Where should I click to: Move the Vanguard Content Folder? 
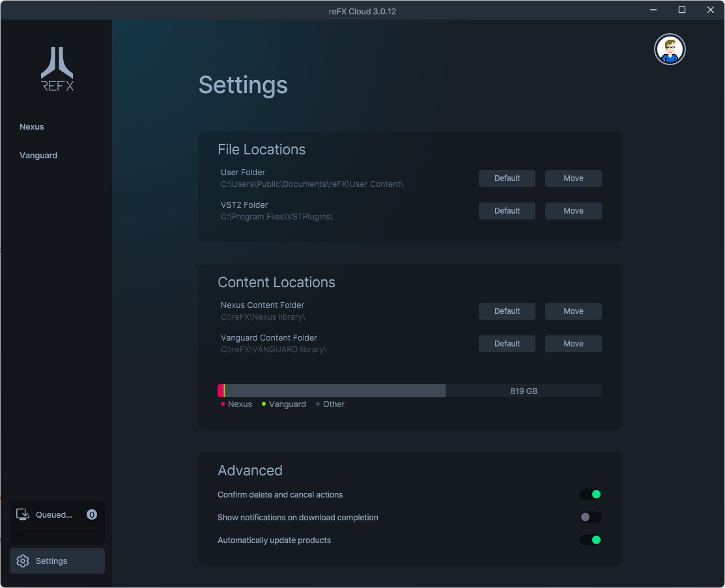[x=573, y=344]
